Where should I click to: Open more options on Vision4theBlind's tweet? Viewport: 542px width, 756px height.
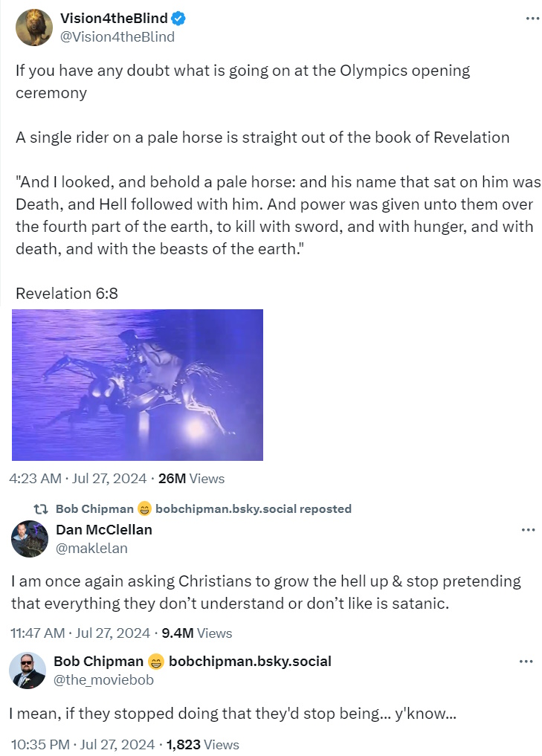532,19
